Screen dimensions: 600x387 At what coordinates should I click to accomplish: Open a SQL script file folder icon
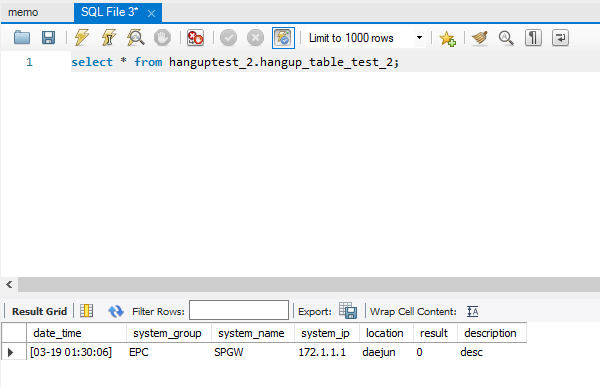(x=22, y=38)
